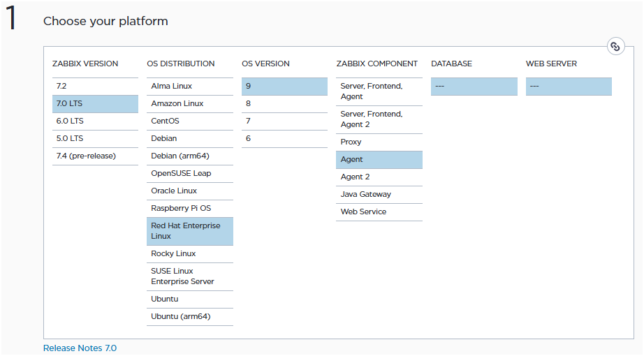Pick Raspberry Pi OS from list

click(x=189, y=208)
